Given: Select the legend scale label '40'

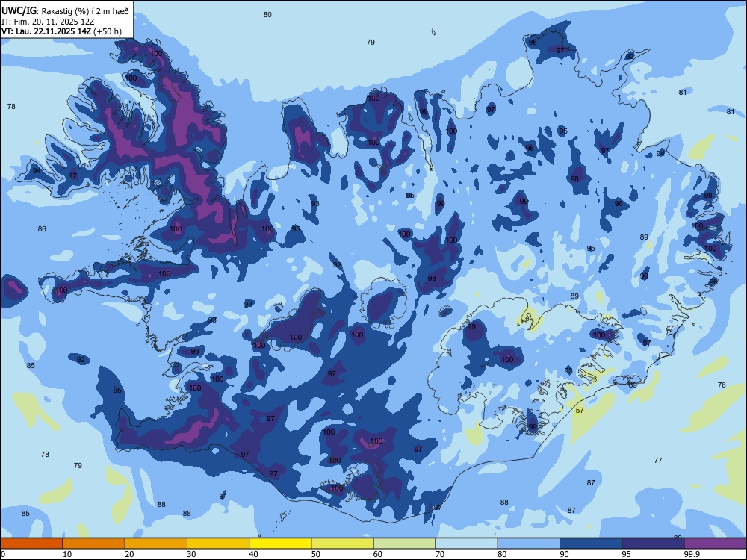Looking at the screenshot, I should click(x=253, y=554).
